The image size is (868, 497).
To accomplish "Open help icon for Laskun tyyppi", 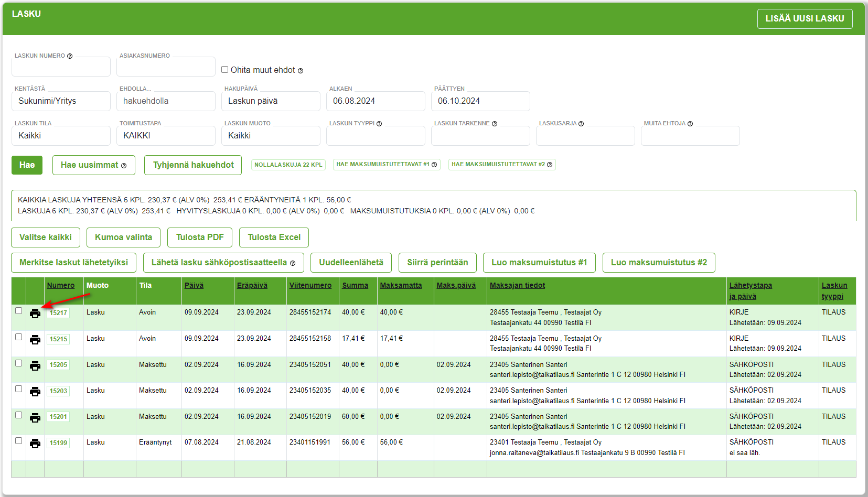I will click(x=379, y=124).
